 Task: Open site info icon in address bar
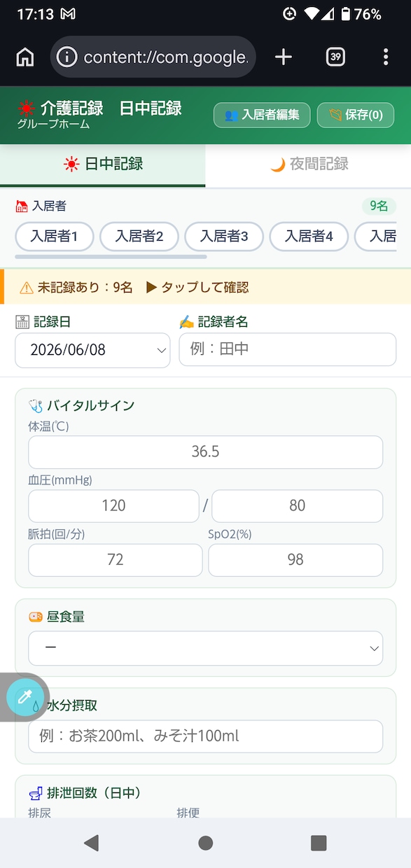point(67,57)
